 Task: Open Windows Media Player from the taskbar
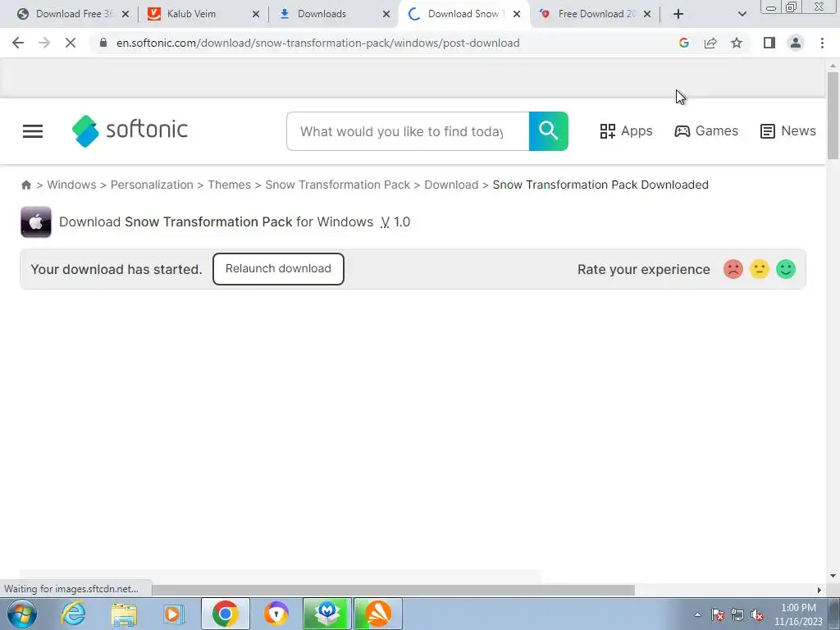tap(174, 614)
